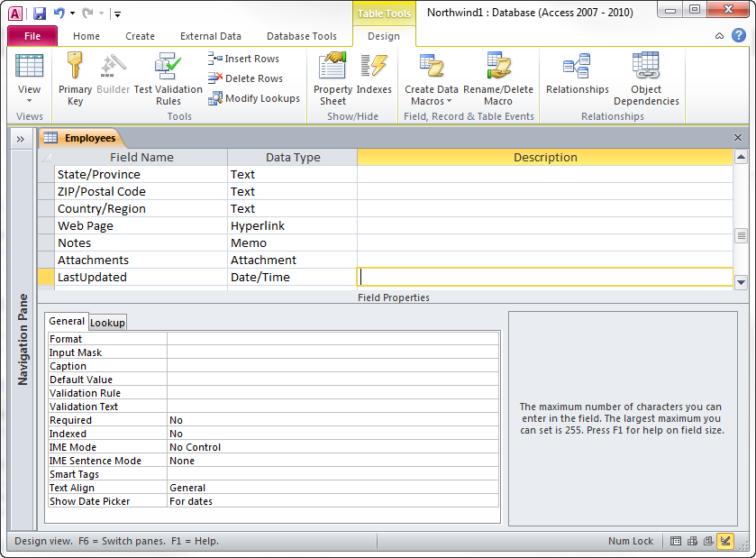Click the Date/Time data type cell
The image size is (756, 558).
[292, 278]
